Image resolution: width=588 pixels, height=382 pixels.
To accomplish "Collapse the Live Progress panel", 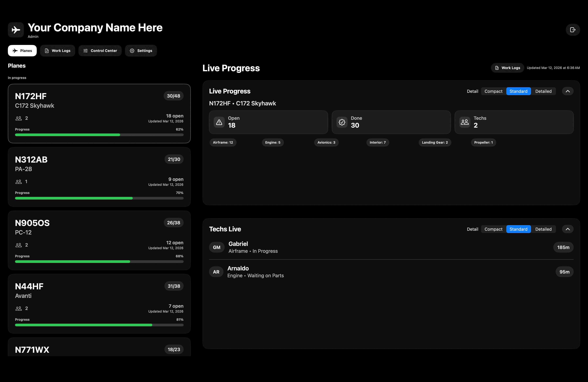I will click(x=568, y=91).
